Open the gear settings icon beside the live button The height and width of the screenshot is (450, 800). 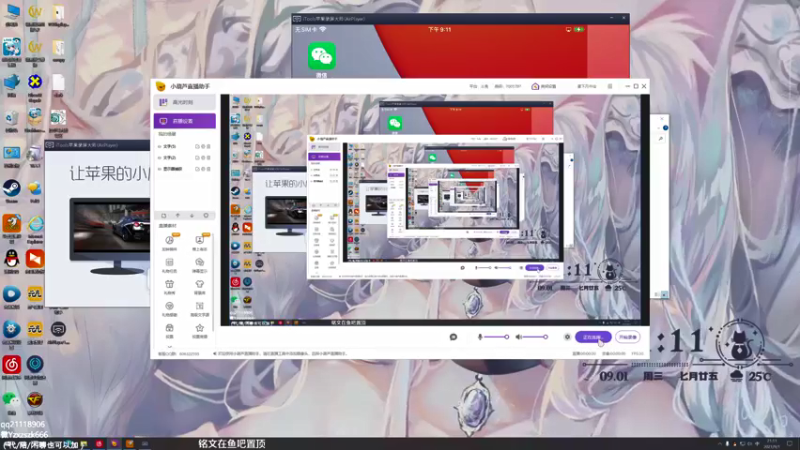click(567, 337)
